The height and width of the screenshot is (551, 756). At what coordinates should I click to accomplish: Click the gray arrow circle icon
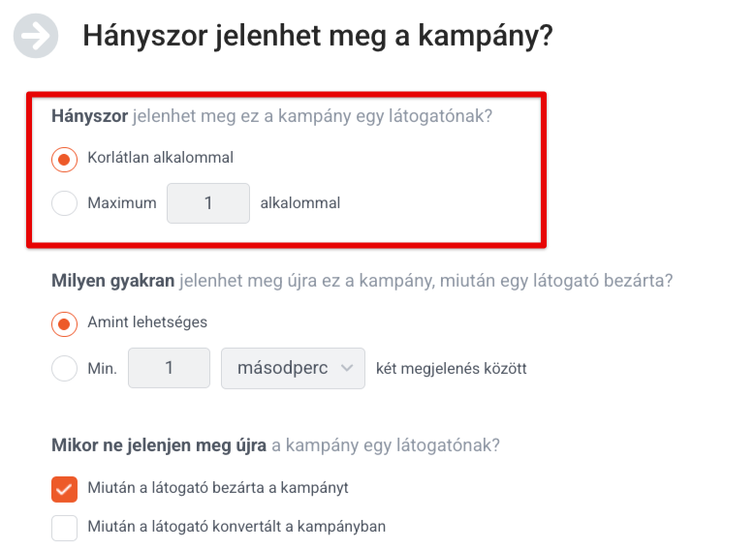(36, 36)
